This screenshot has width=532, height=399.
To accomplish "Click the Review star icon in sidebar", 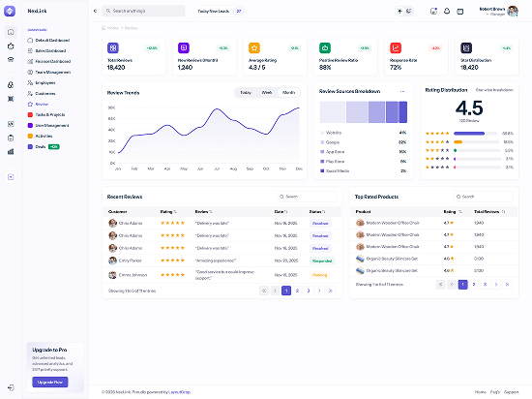I will pos(30,104).
